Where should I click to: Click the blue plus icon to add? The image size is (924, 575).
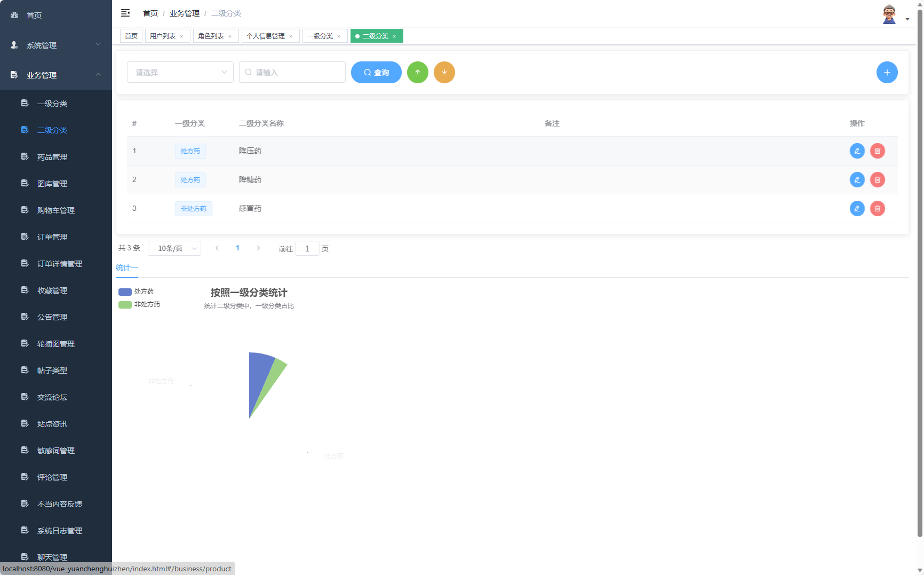(x=887, y=72)
